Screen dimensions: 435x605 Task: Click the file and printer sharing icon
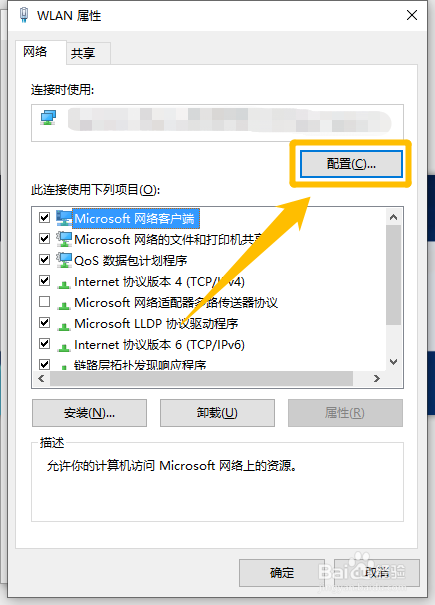64,239
